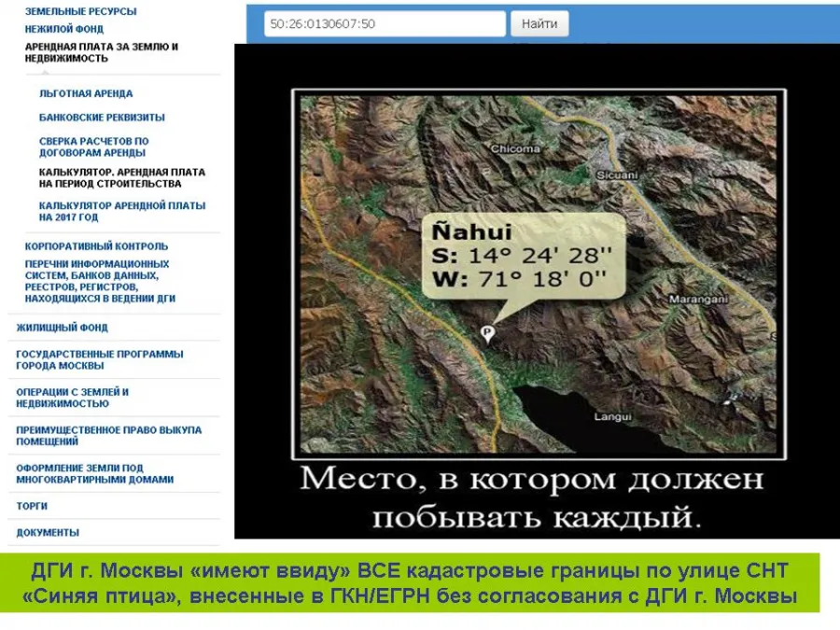Click the Marangani label on the map

click(x=698, y=300)
